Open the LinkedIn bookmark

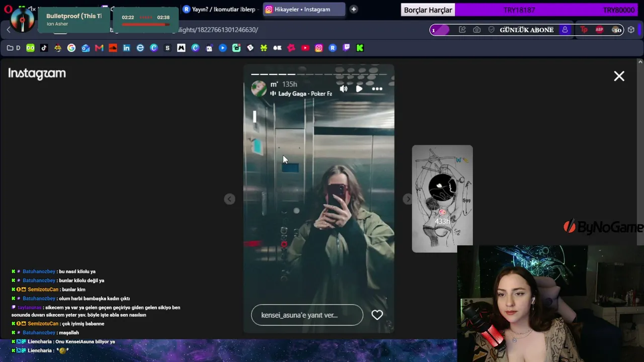coord(126,48)
